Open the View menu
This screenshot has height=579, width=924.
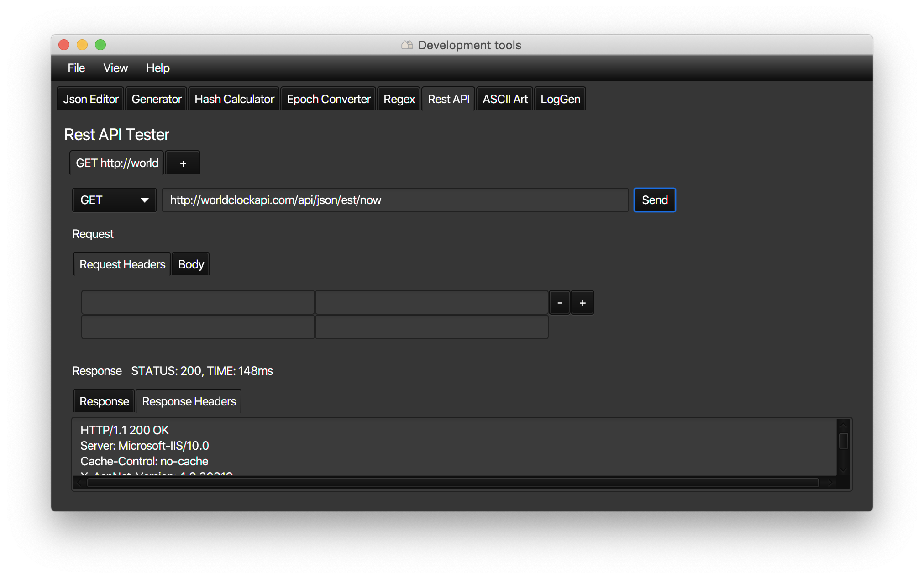[x=115, y=68]
